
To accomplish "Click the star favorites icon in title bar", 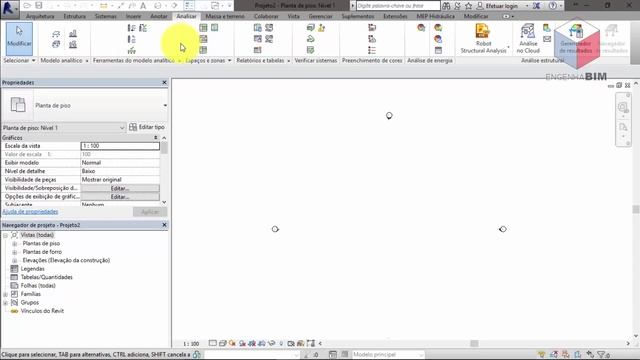I will (x=469, y=6).
